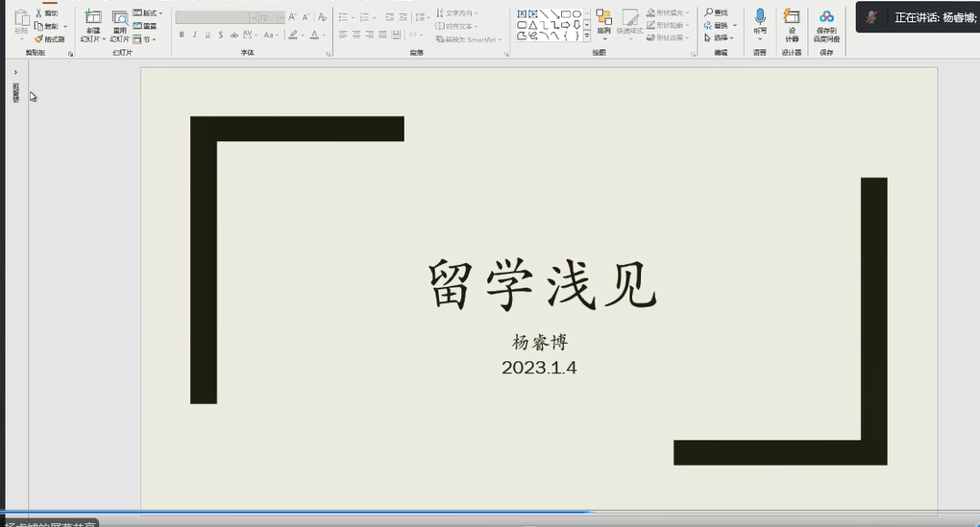Viewport: 980px width, 527px height.
Task: Click the Reset (重置) slide button
Action: (x=147, y=26)
